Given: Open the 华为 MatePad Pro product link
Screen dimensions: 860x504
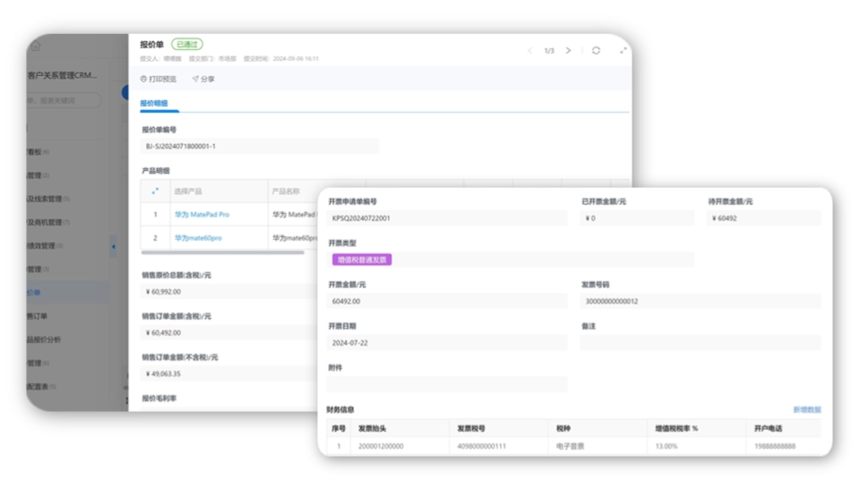Looking at the screenshot, I should pos(202,215).
